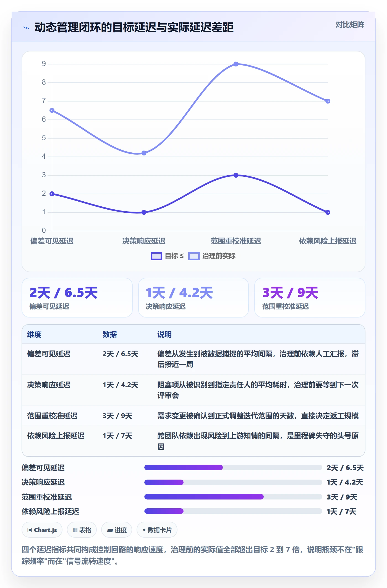Click the summary paragraph starting with 四个延迟指标
Viewport: 387px width, 588px height.
192,555
